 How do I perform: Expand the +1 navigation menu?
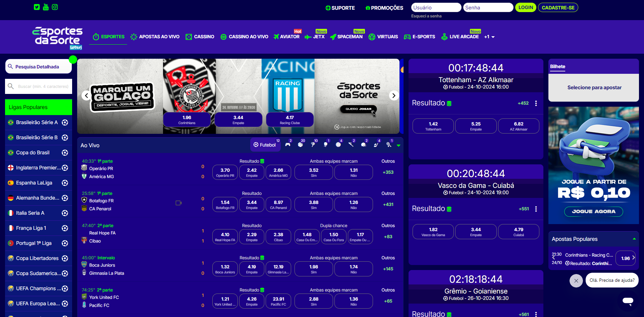(x=489, y=37)
